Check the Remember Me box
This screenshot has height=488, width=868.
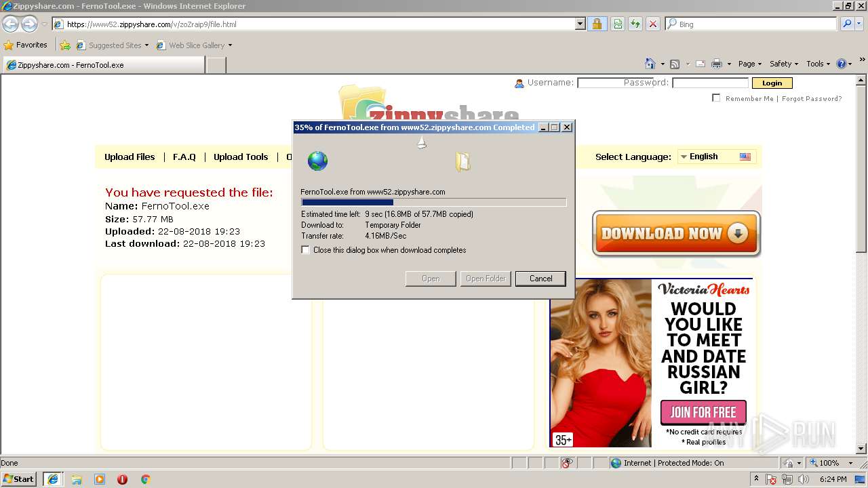click(716, 98)
